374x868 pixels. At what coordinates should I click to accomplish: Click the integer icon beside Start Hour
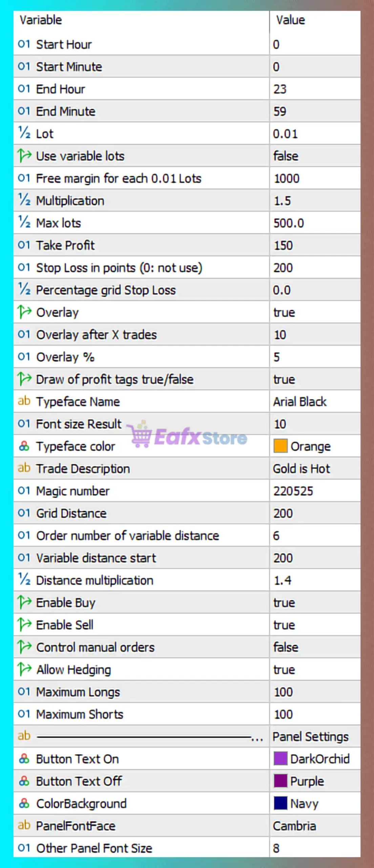24,44
